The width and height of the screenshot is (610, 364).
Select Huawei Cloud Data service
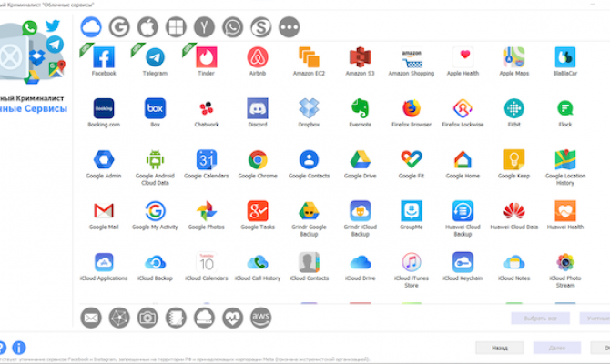click(514, 211)
